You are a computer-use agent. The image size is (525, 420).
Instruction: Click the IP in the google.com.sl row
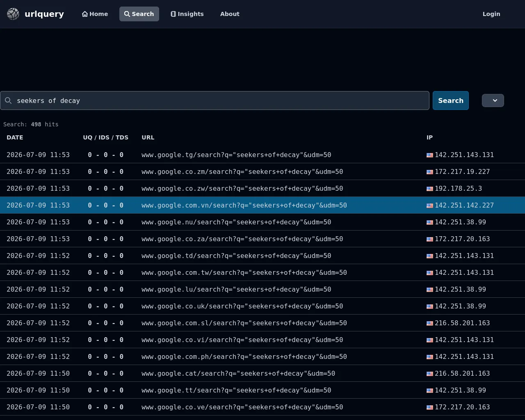[x=462, y=323]
